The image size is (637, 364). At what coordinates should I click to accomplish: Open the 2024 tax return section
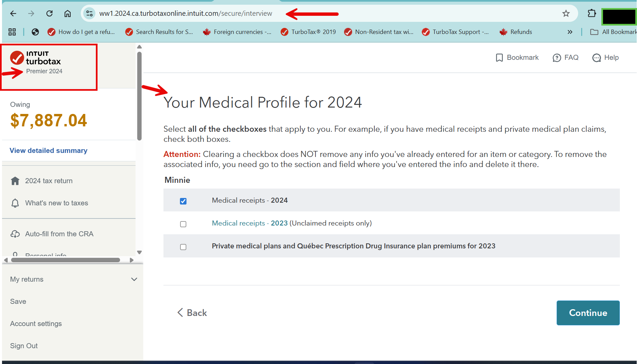[x=49, y=181]
